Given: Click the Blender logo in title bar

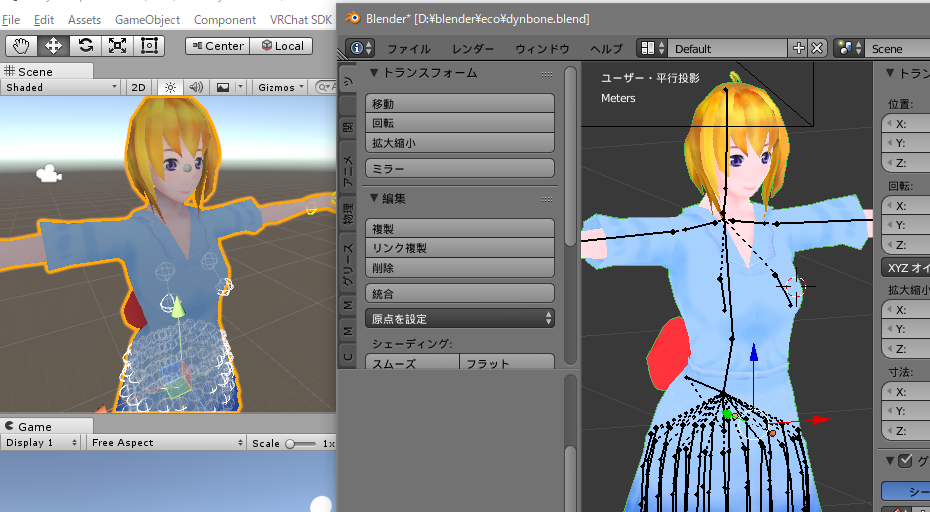Looking at the screenshot, I should [353, 18].
